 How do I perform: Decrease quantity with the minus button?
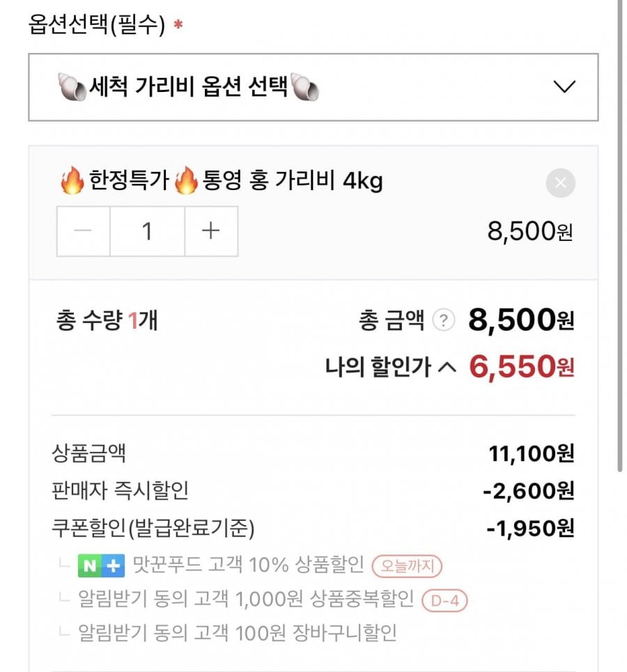pos(84,231)
